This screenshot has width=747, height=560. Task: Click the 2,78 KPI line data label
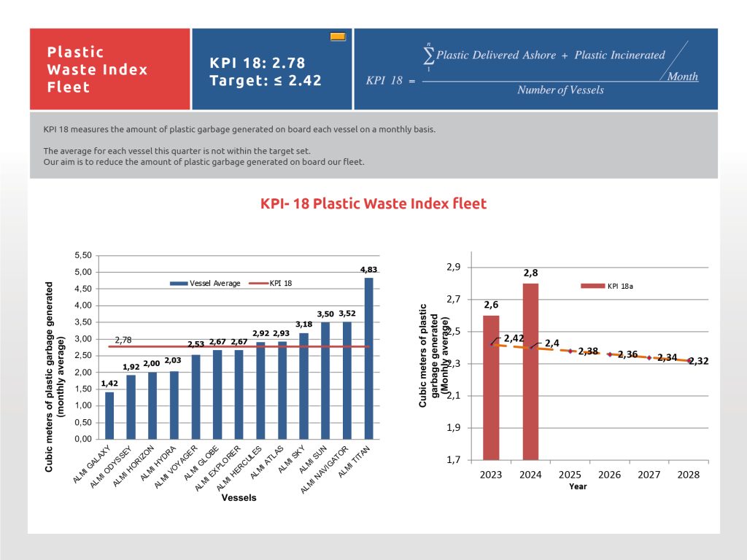tap(123, 340)
